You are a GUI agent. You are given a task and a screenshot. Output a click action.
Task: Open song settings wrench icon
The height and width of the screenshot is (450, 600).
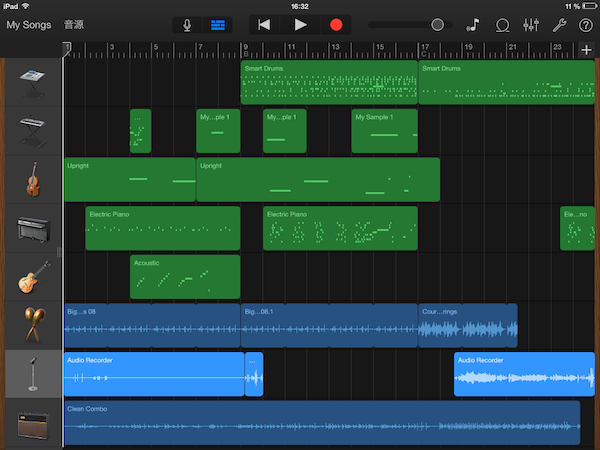559,25
